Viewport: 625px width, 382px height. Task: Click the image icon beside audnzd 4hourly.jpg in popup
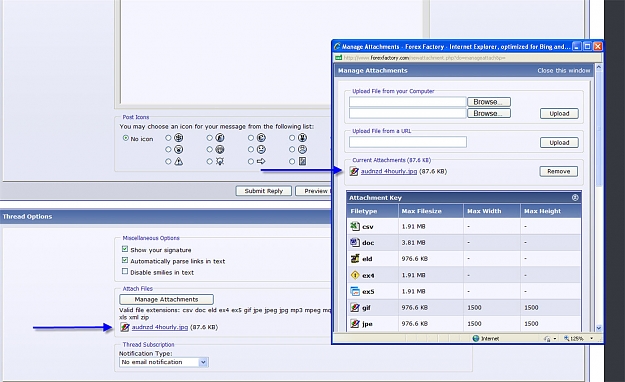pyautogui.click(x=354, y=171)
